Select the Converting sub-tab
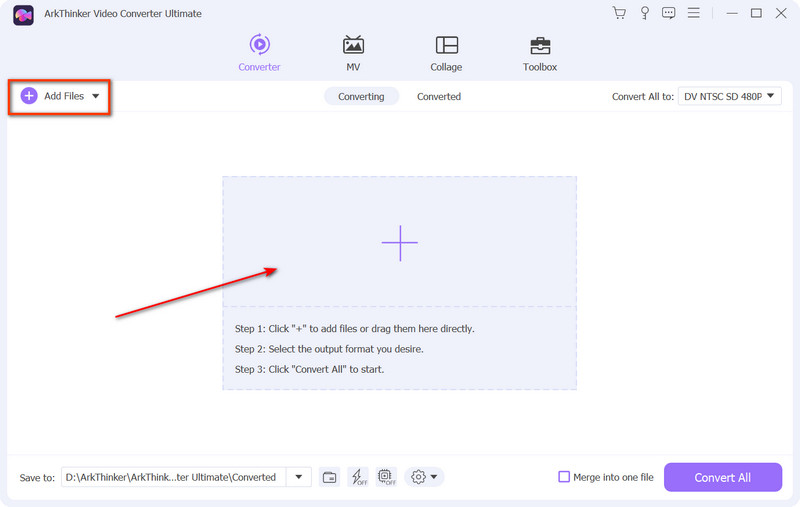The image size is (800, 507). 361,96
